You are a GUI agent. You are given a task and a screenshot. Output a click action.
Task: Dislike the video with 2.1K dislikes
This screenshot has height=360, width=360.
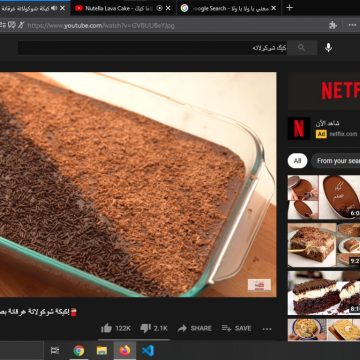(x=154, y=328)
